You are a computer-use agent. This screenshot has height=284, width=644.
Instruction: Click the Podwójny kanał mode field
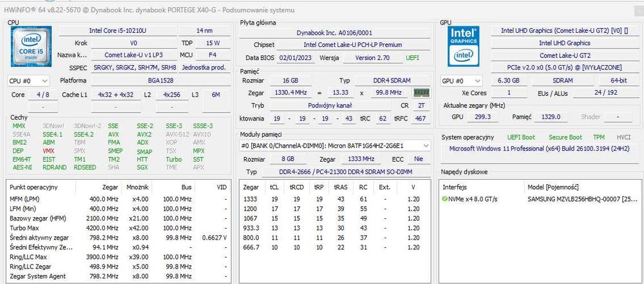pos(330,105)
